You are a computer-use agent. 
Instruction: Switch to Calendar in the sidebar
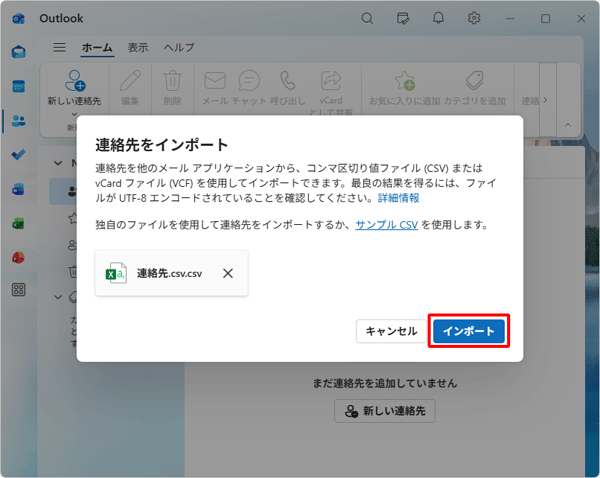click(x=18, y=86)
